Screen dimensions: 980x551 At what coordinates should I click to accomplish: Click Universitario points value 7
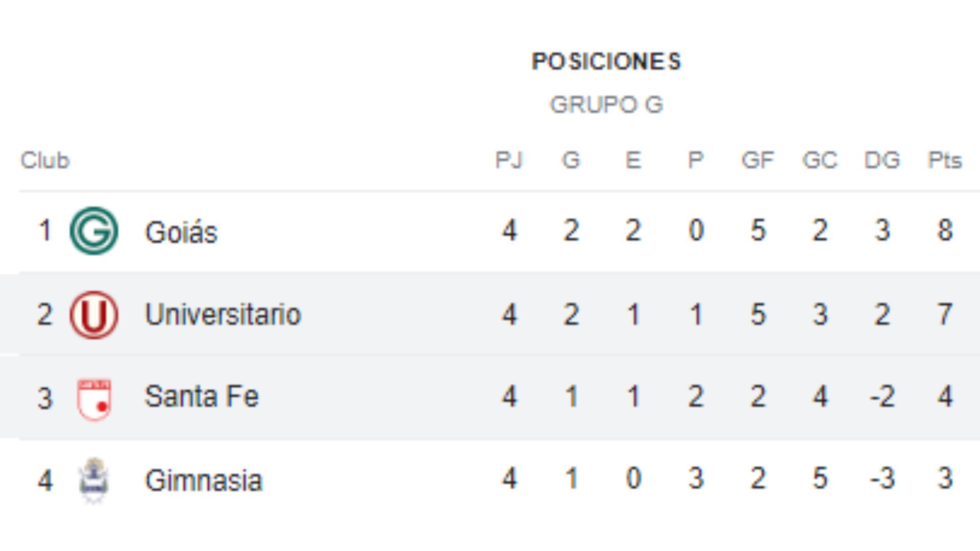944,314
